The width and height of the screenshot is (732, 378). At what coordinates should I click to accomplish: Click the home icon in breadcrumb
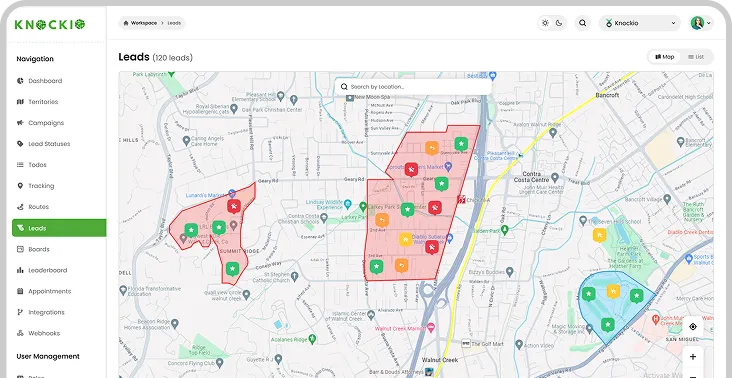pos(126,23)
